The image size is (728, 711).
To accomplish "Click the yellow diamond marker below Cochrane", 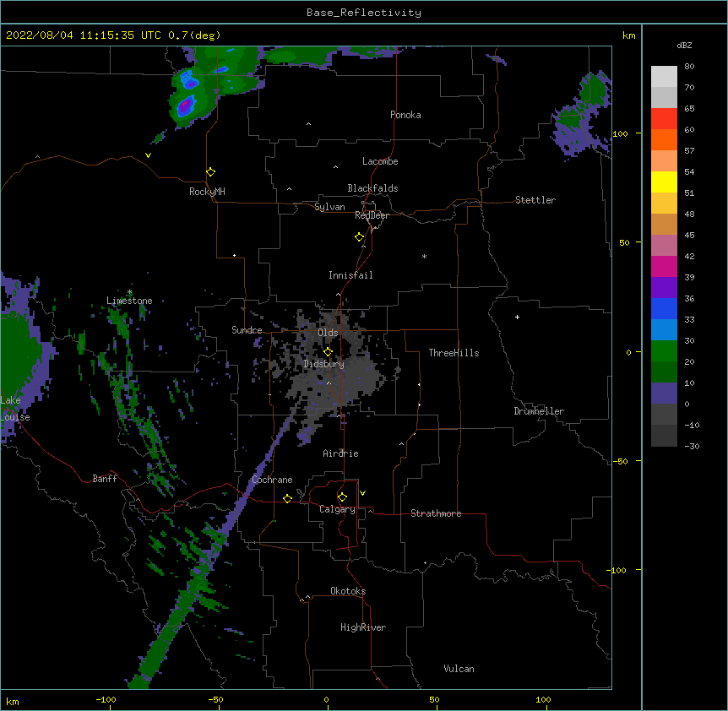I will click(x=287, y=498).
